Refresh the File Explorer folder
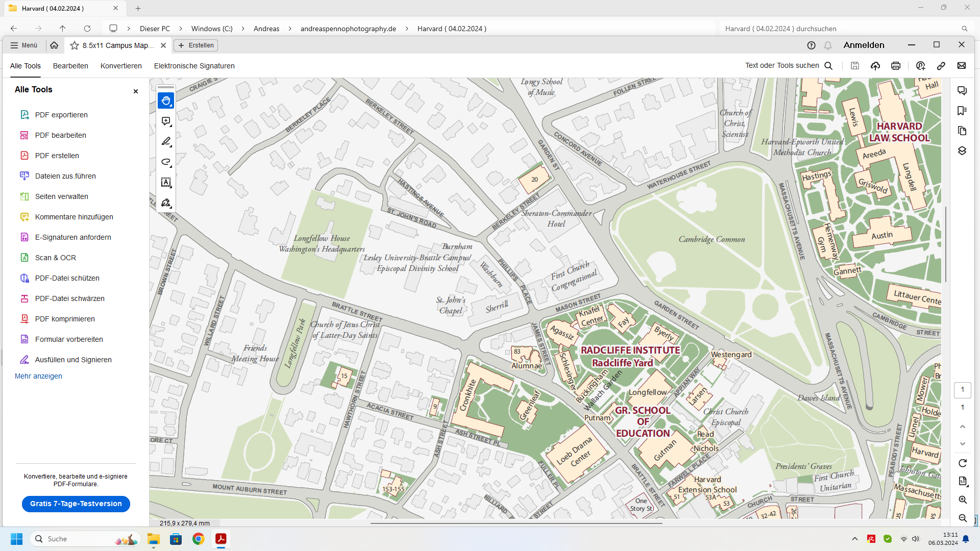Screen dimensions: 980x551 [87, 29]
